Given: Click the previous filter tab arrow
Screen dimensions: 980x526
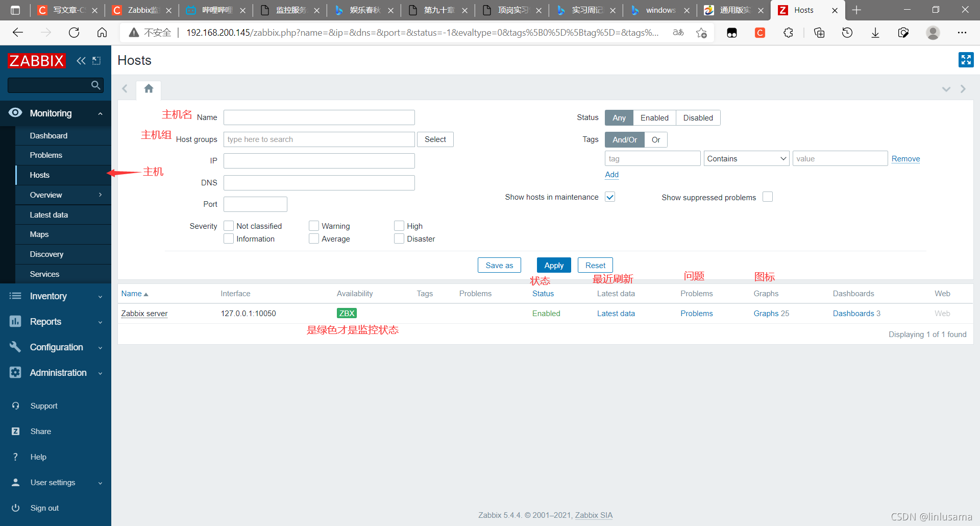Looking at the screenshot, I should [x=125, y=89].
